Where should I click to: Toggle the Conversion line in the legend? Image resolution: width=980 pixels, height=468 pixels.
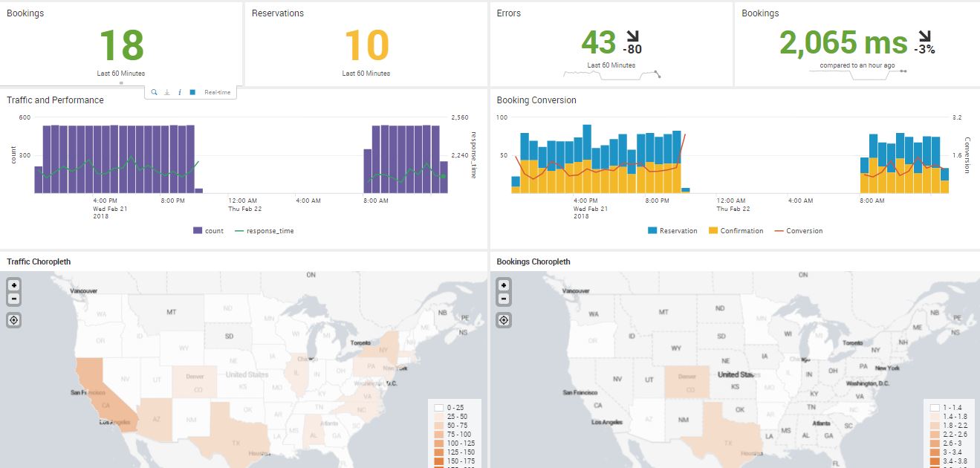tap(799, 231)
